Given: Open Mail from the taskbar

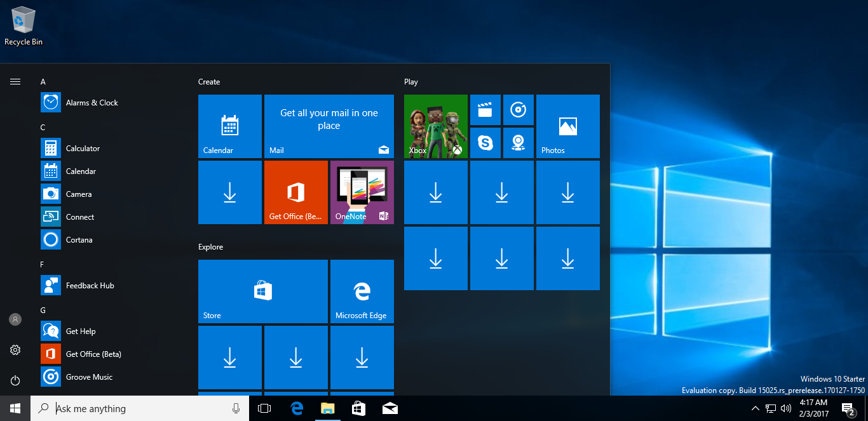Looking at the screenshot, I should pos(390,408).
